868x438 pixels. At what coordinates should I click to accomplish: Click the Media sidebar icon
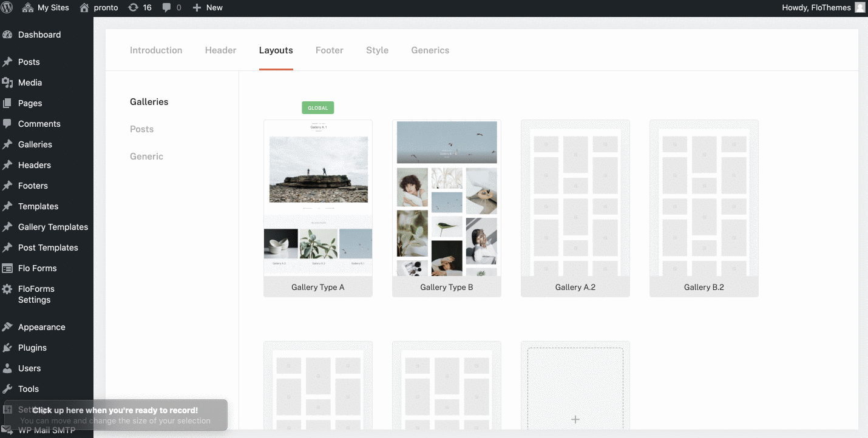[x=7, y=83]
